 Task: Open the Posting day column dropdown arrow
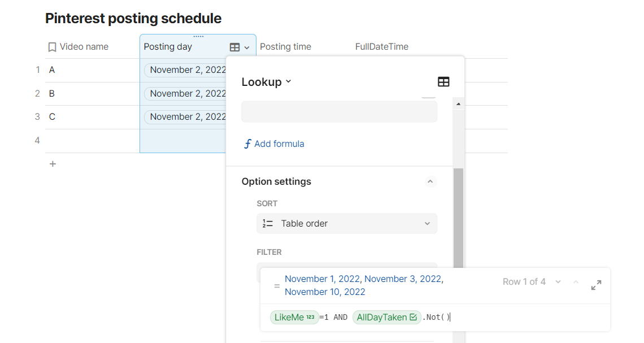click(x=247, y=47)
